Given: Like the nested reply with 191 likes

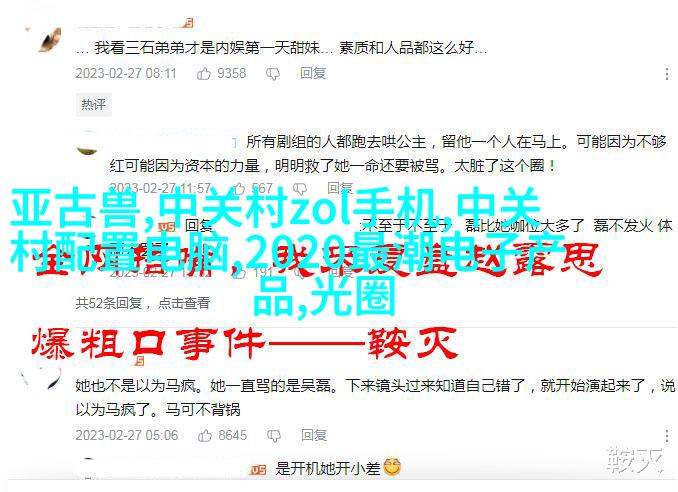Looking at the screenshot, I should pyautogui.click(x=239, y=272).
